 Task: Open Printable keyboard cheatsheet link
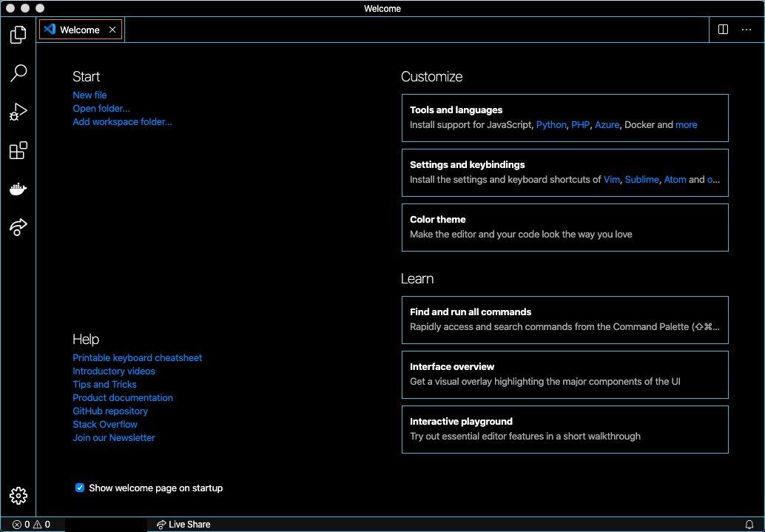click(x=137, y=358)
